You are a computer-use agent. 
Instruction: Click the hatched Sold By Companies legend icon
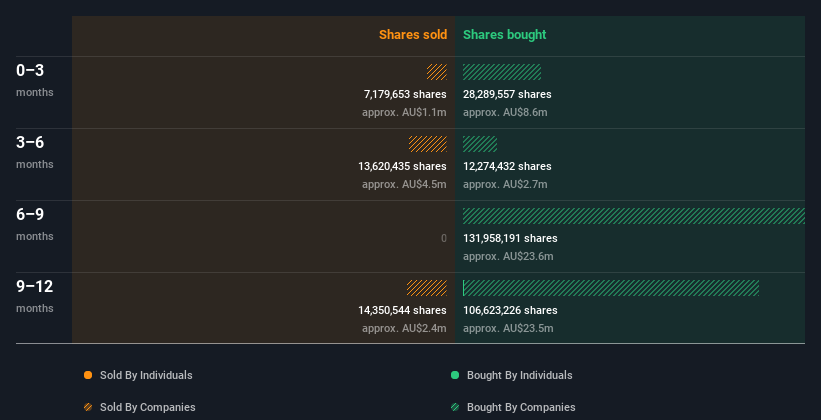pyautogui.click(x=88, y=407)
